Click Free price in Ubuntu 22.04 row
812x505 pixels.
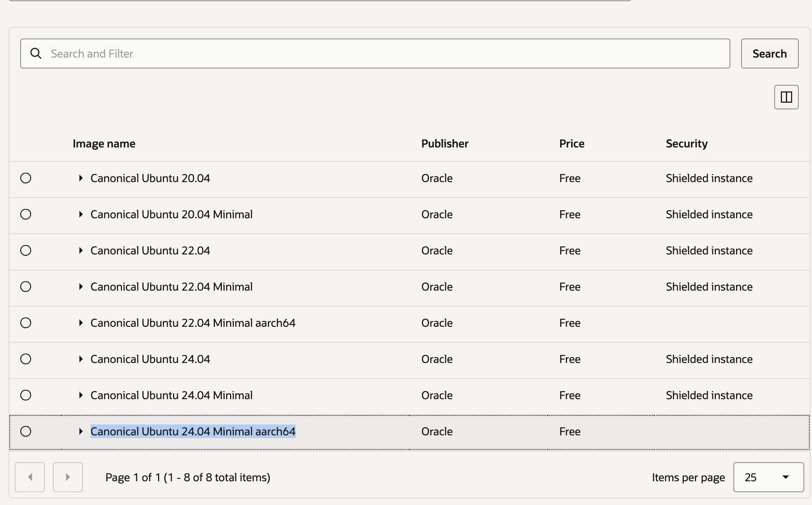pos(570,251)
